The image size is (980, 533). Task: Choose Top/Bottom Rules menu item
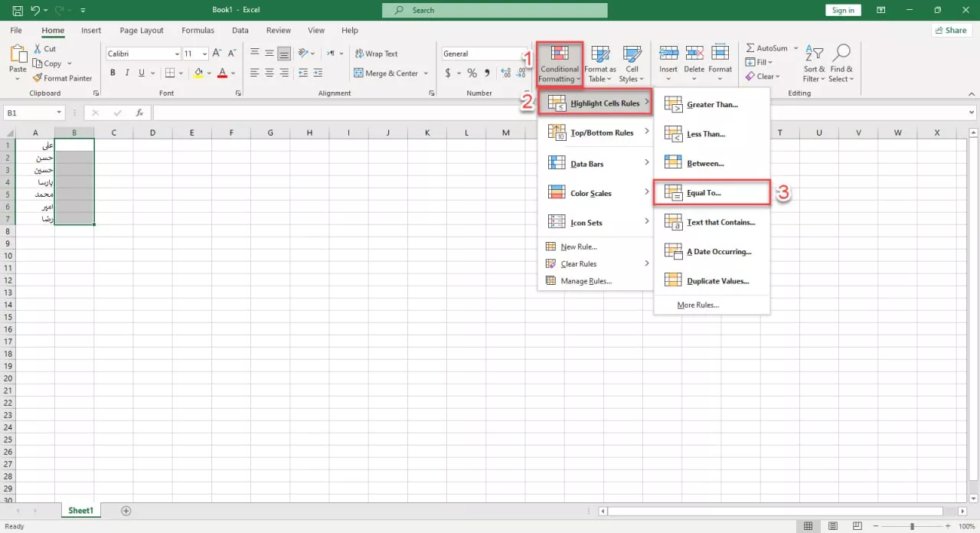pos(596,132)
